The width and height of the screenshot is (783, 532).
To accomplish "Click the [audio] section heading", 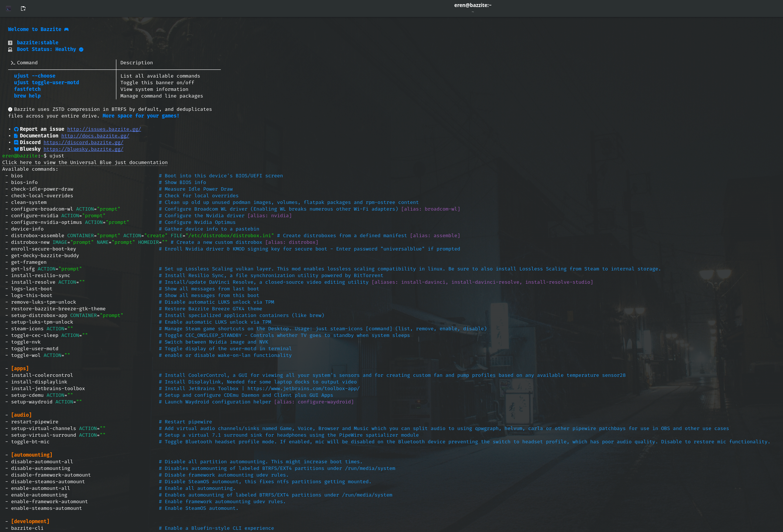I will pyautogui.click(x=21, y=415).
